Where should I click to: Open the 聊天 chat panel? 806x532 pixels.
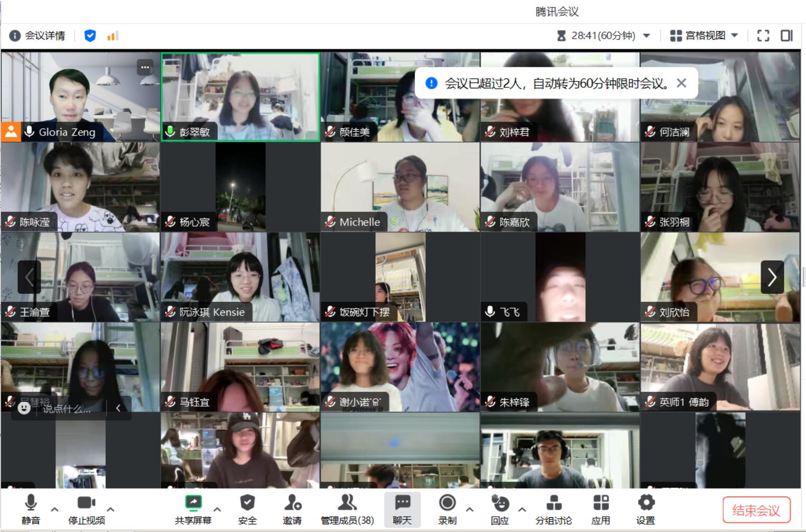pyautogui.click(x=402, y=509)
